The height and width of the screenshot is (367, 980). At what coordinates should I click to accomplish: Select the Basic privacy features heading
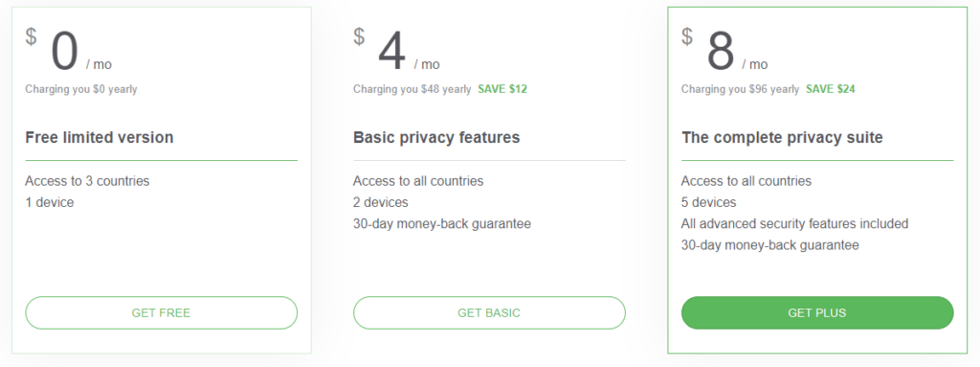click(436, 137)
